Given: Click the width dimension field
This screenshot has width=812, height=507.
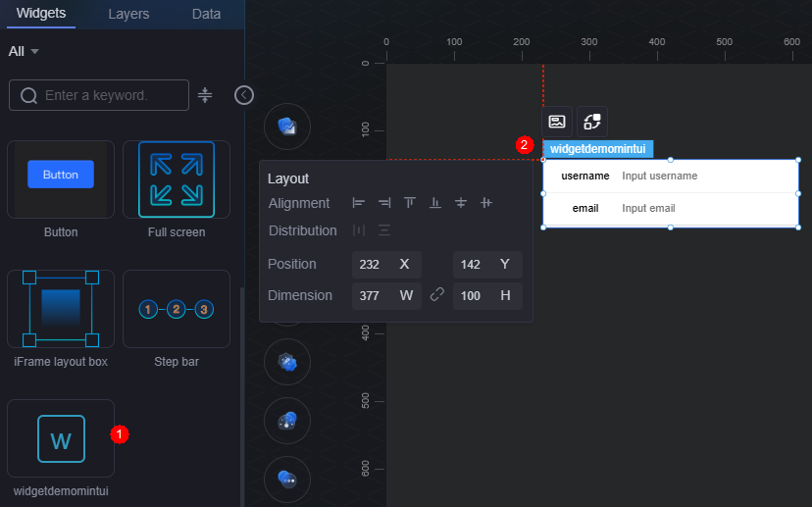Looking at the screenshot, I should click(386, 296).
